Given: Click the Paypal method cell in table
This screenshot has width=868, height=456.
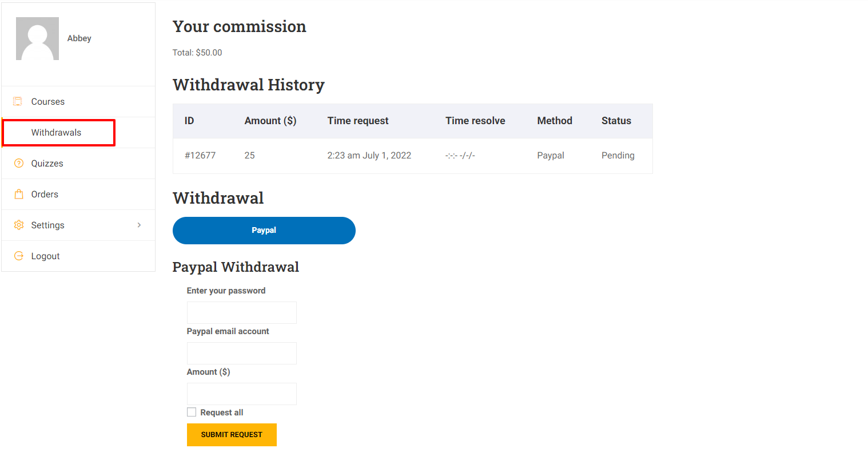Looking at the screenshot, I should [x=551, y=155].
